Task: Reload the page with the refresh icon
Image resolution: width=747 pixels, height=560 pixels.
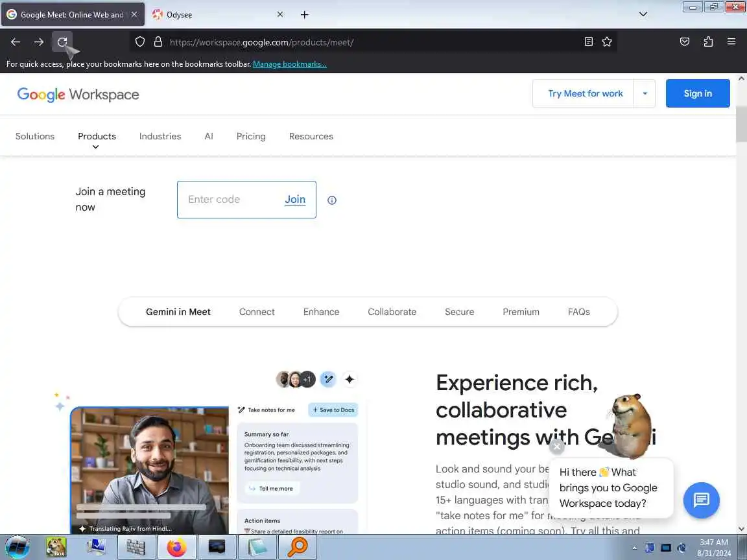Action: [x=62, y=42]
